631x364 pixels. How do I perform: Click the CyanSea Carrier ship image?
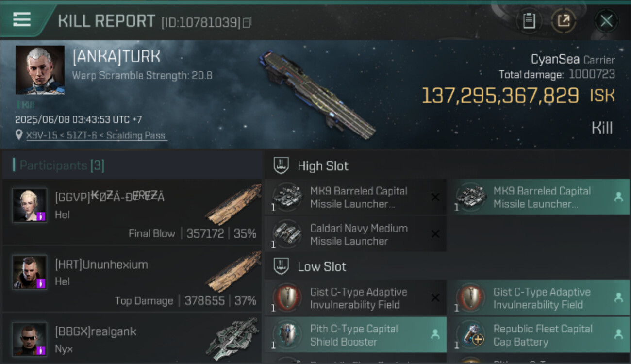coord(318,95)
